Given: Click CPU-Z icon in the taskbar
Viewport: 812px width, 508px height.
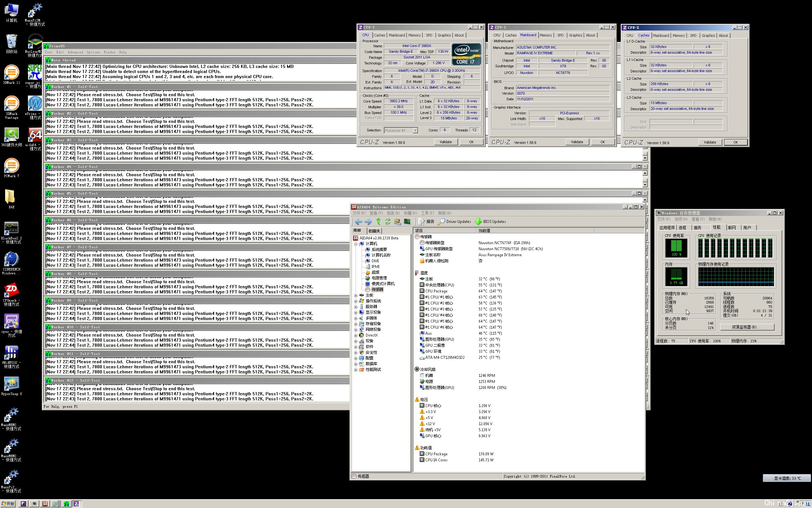Looking at the screenshot, I should (x=76, y=504).
